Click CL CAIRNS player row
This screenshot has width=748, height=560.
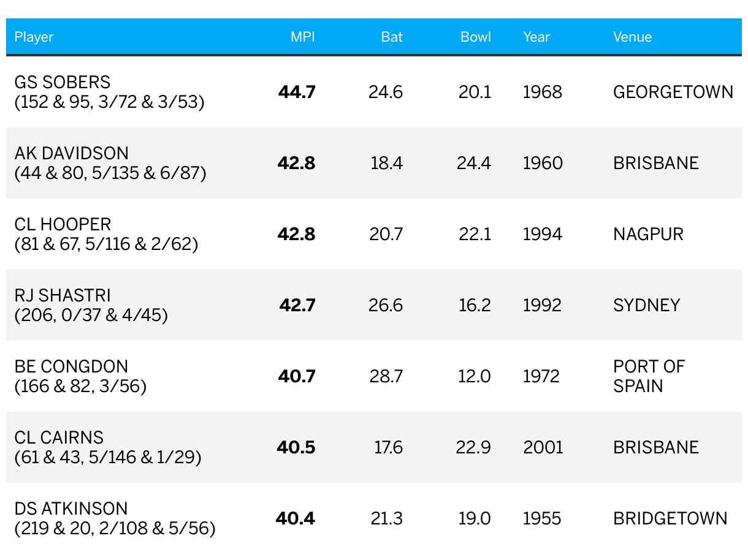(x=374, y=447)
